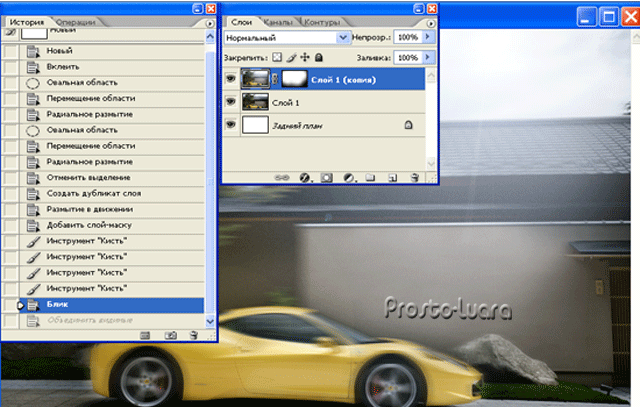The width and height of the screenshot is (640, 407).
Task: Click the history brush icon beside the snapshot thumbnail
Action: pos(11,32)
